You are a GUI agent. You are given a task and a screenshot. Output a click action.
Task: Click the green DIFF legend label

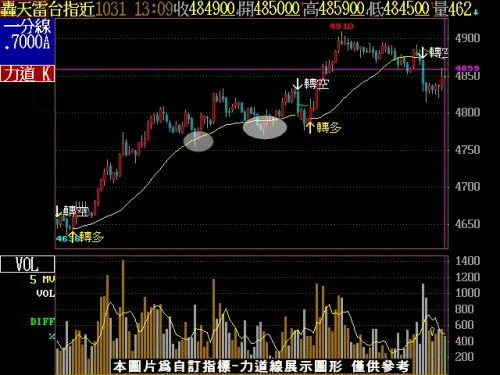click(42, 322)
